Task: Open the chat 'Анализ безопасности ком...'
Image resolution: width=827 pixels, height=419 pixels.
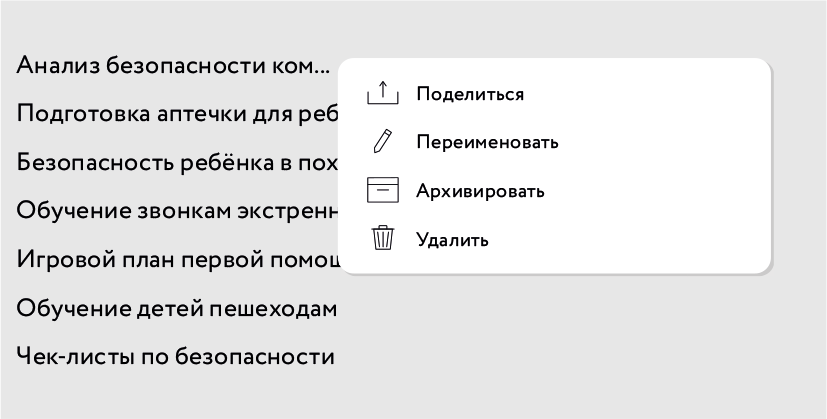Action: coord(172,66)
